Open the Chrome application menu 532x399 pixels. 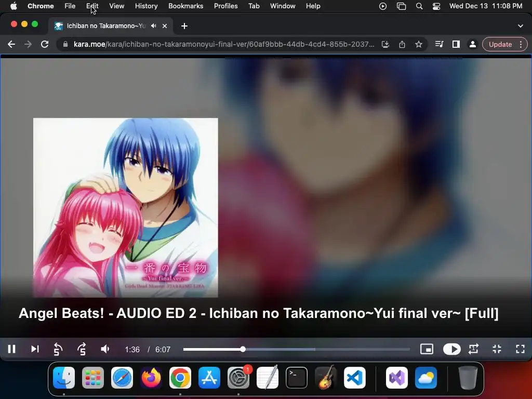pyautogui.click(x=41, y=6)
